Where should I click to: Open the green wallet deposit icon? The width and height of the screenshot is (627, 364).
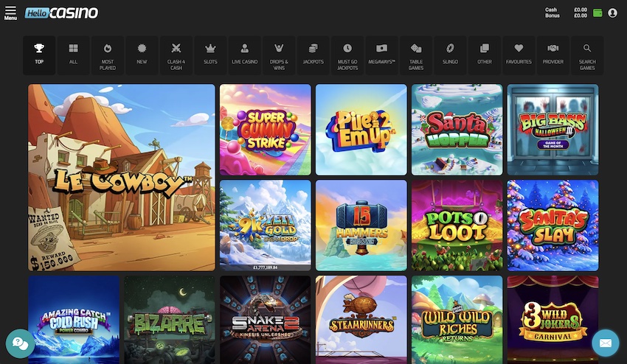pos(597,13)
